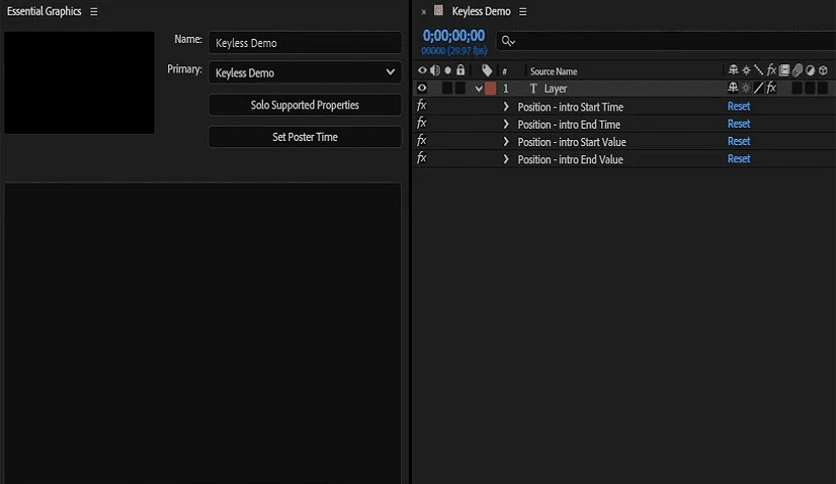Toggle fx for Position - intro Start Time
Image resolution: width=836 pixels, height=484 pixels.
421,106
